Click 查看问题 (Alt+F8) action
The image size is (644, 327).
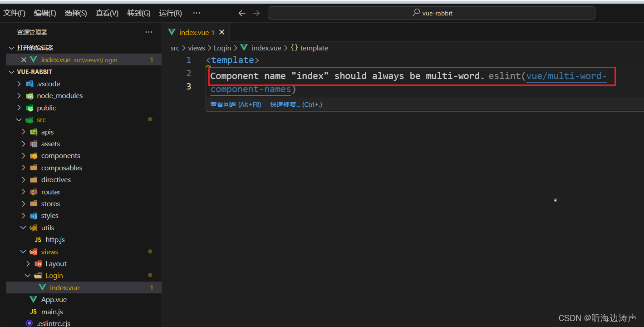click(236, 104)
